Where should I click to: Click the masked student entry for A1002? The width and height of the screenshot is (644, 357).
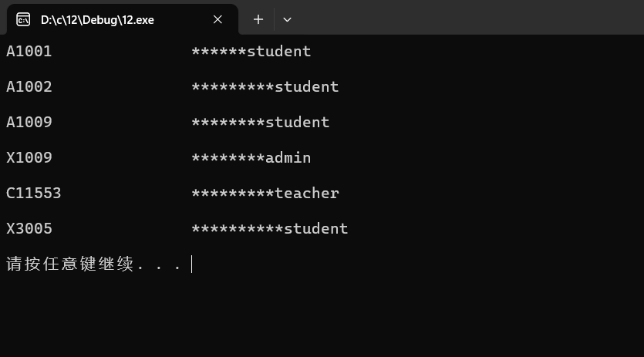tap(265, 86)
